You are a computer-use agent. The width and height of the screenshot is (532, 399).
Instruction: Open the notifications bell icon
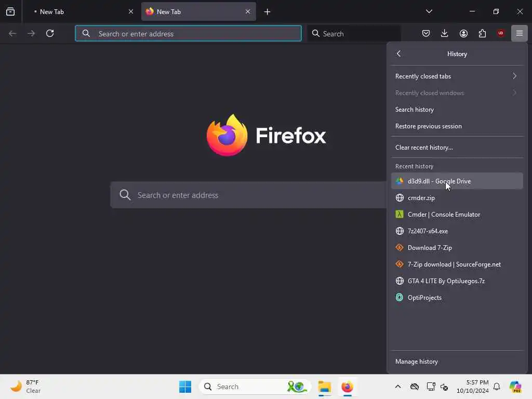[x=497, y=387]
